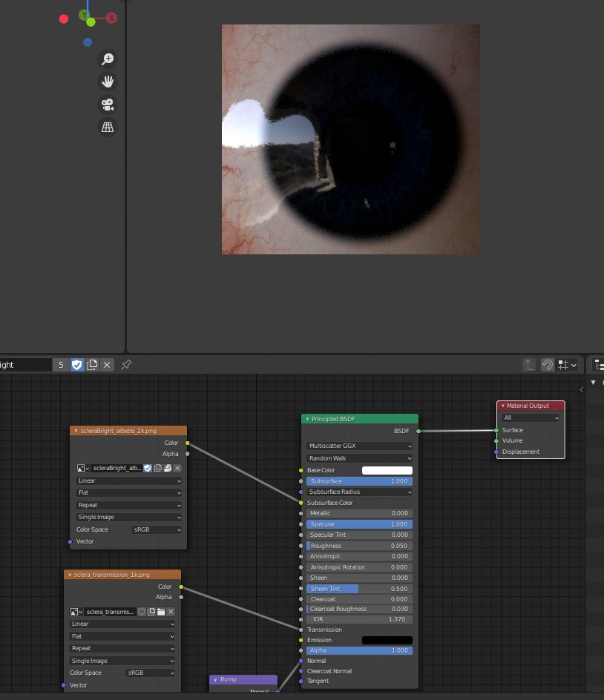This screenshot has height=700, width=604.
Task: Click the camera view icon in viewport
Action: pyautogui.click(x=108, y=105)
